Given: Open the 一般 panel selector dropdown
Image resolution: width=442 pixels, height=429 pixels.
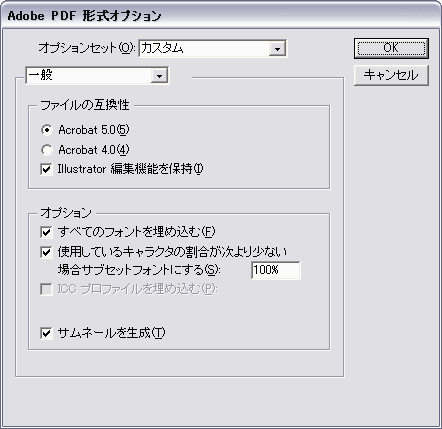Looking at the screenshot, I should [x=97, y=75].
